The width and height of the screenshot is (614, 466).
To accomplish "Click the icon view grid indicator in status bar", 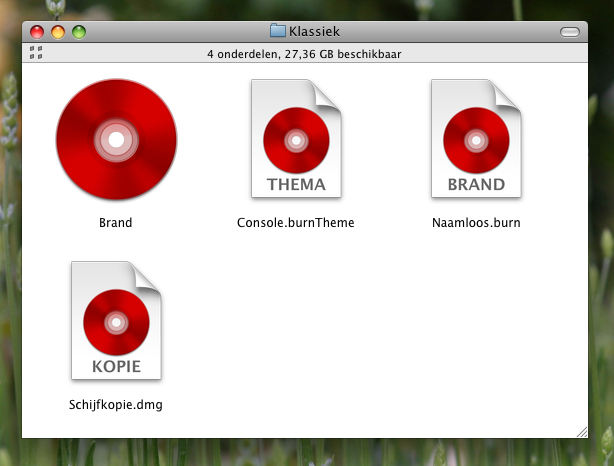I will click(36, 53).
